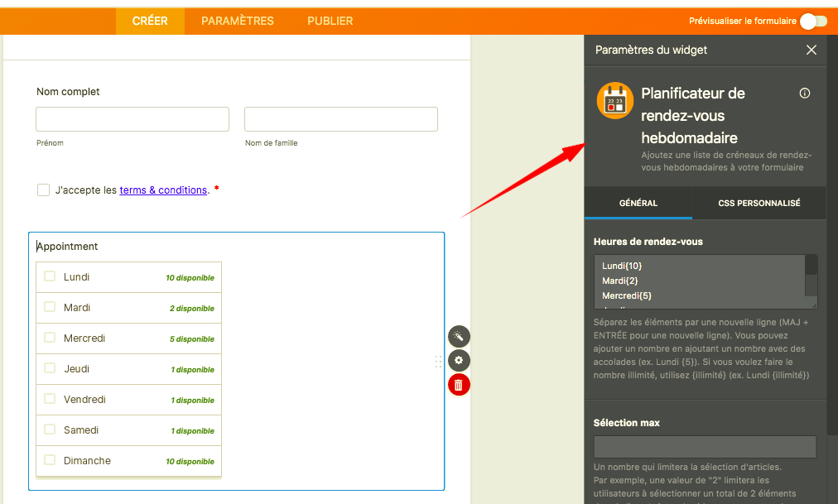Click the Nom complet field label
The height and width of the screenshot is (504, 838).
coord(68,92)
